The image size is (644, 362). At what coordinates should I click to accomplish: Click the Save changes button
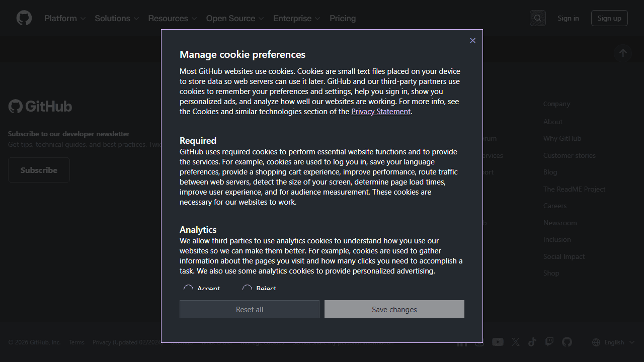(x=394, y=309)
